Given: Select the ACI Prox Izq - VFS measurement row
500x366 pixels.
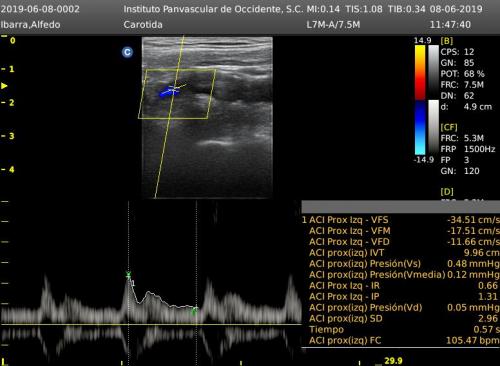Looking at the screenshot, I should [x=401, y=220].
